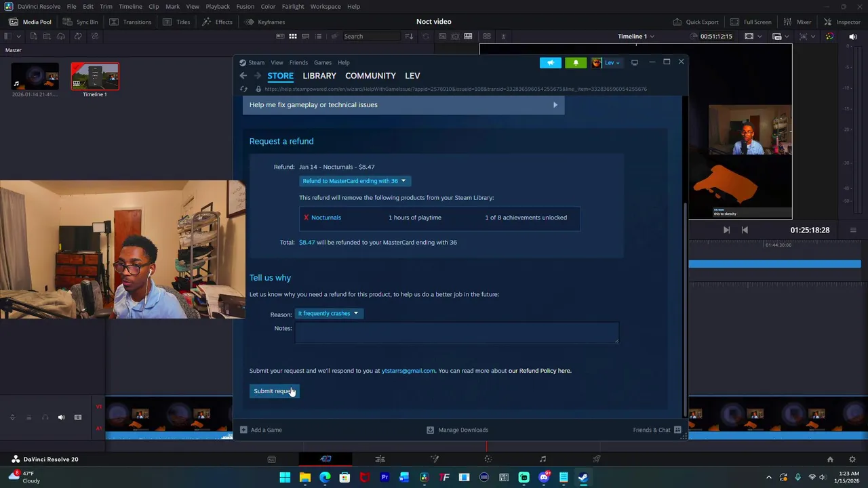Toggle Effects panel
Image resolution: width=868 pixels, height=488 pixels.
(216, 22)
